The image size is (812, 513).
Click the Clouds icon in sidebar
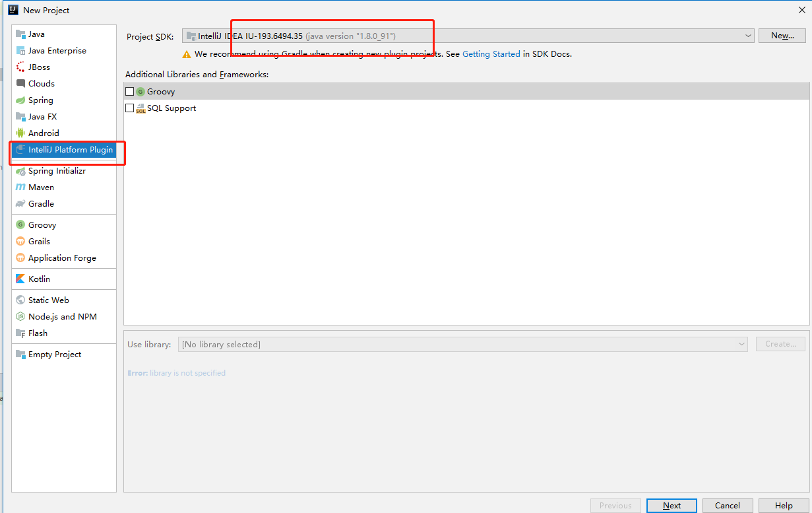pyautogui.click(x=20, y=84)
